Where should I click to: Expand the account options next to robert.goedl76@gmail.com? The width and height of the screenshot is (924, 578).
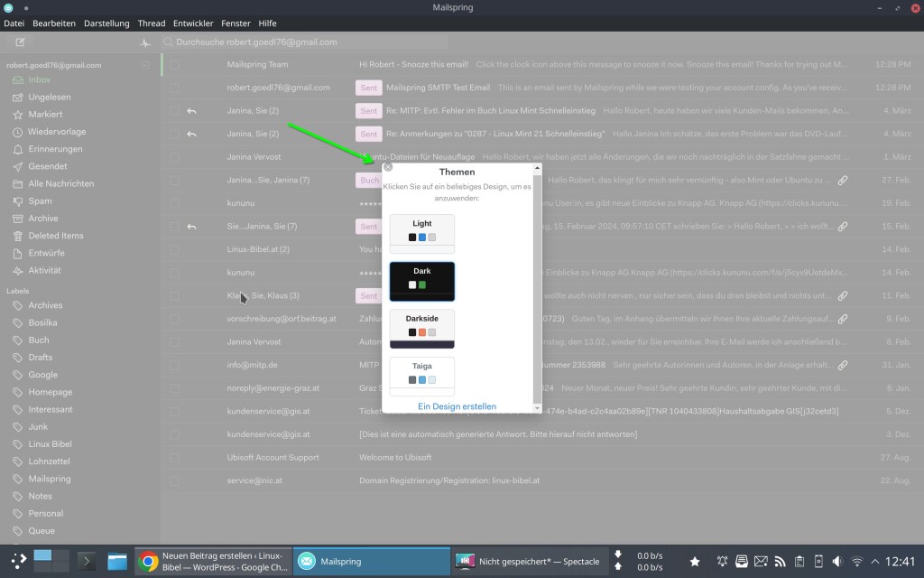pyautogui.click(x=145, y=65)
